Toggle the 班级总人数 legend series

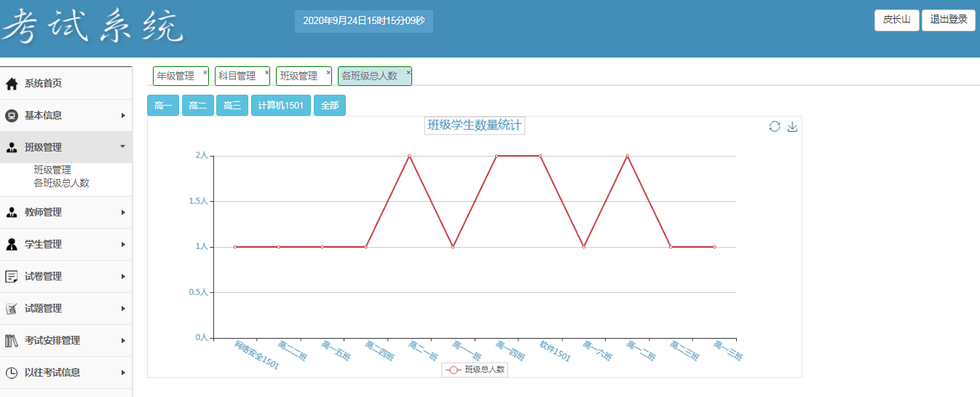pyautogui.click(x=475, y=369)
